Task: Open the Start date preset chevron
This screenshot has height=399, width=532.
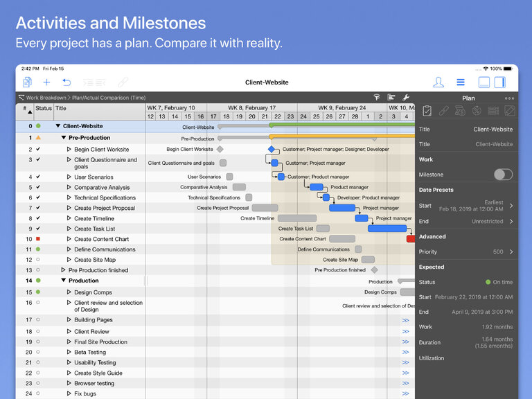Action: [511, 206]
